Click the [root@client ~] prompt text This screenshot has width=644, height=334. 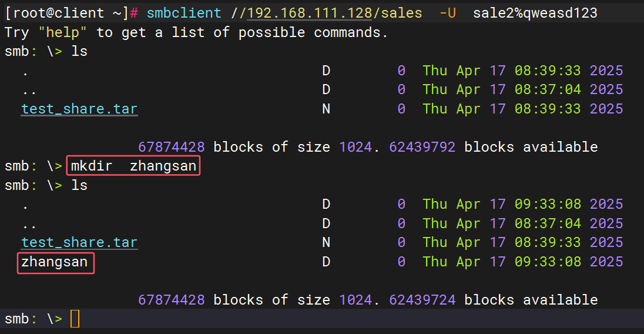(x=66, y=13)
